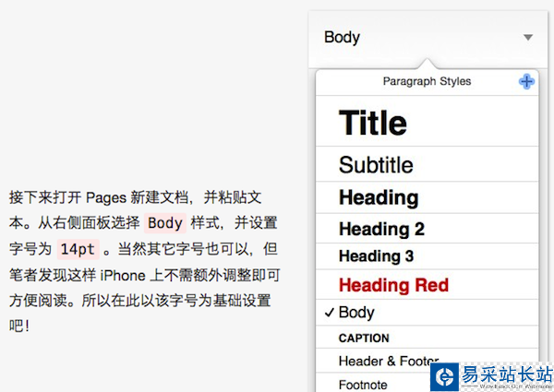Image resolution: width=554 pixels, height=392 pixels.
Task: Click the word iPhone in the article
Action: click(x=123, y=275)
